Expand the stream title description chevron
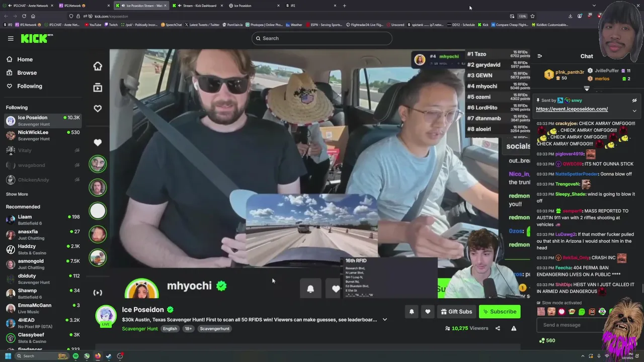The image size is (644, 362). pyautogui.click(x=385, y=320)
